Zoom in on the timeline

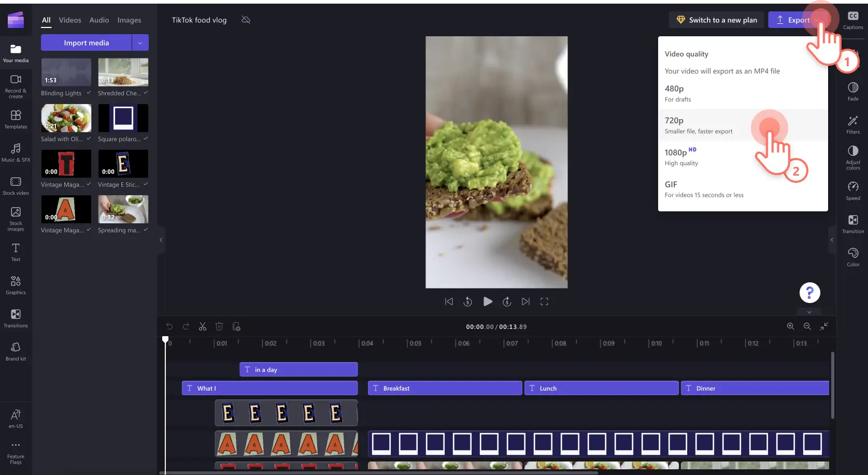790,326
